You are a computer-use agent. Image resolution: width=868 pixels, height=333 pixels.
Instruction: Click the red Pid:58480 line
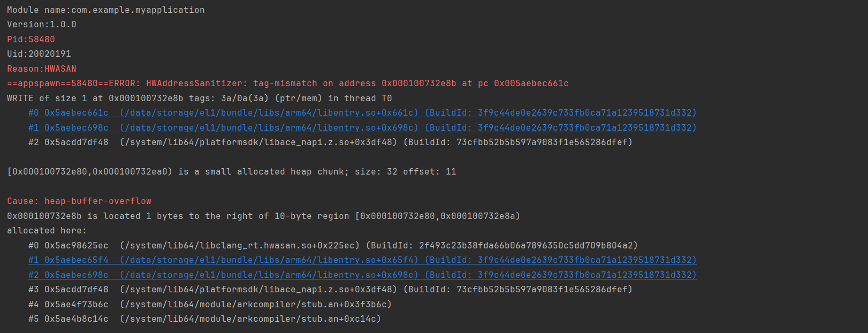click(31, 40)
